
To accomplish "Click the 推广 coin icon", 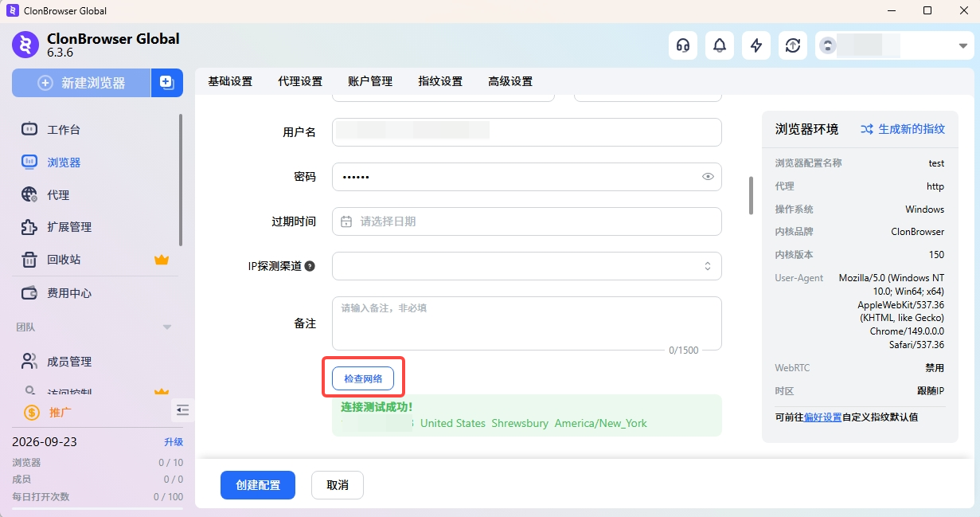I will click(x=32, y=412).
